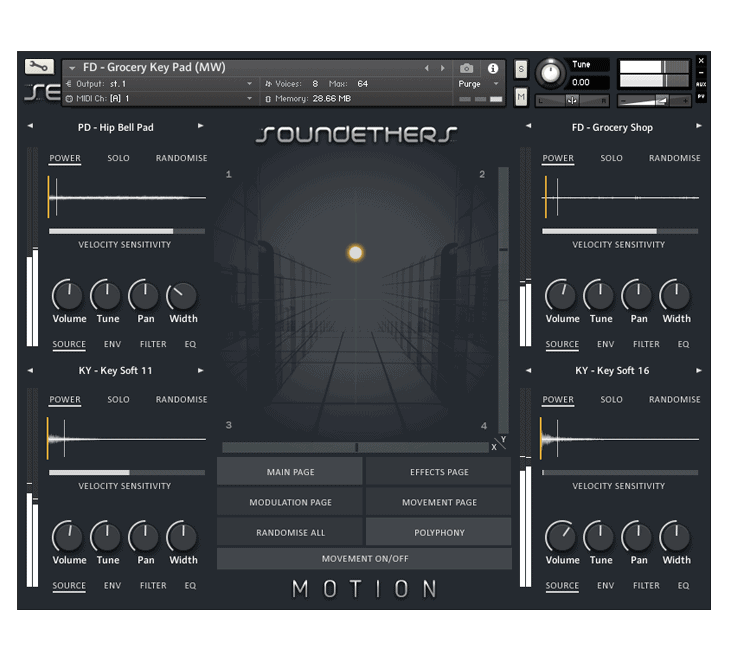Click the glowing XY pad cursor orb
Viewport: 730px width, 655px height.
click(355, 253)
